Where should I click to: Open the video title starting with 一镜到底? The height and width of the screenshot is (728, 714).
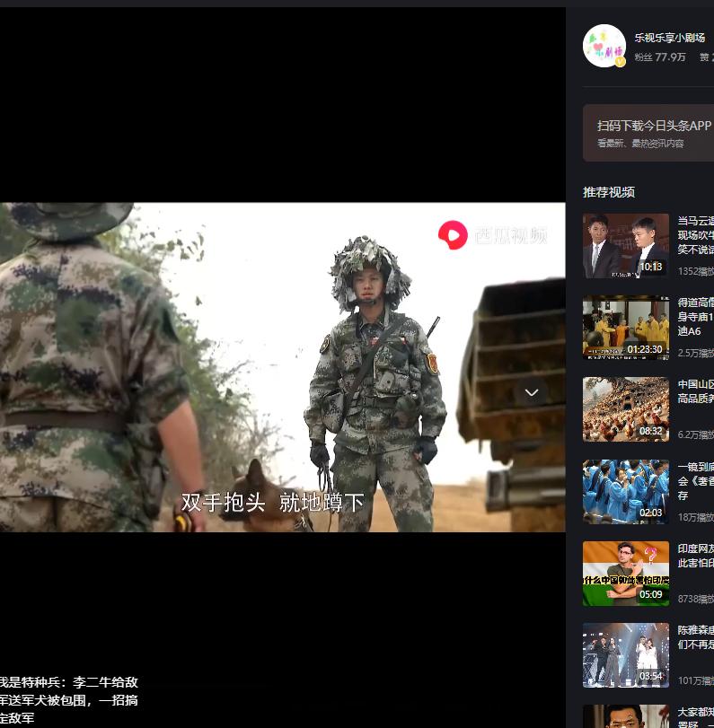[x=695, y=481]
